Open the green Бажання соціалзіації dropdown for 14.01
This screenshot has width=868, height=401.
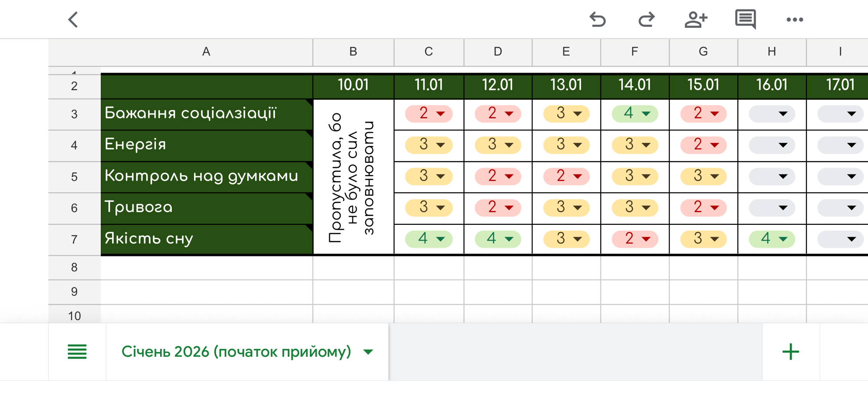coord(635,114)
